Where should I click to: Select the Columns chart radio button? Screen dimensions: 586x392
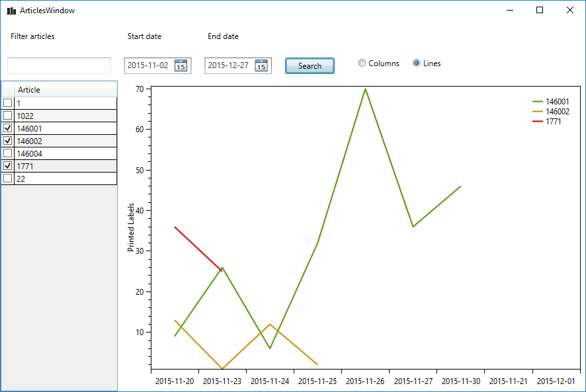362,63
